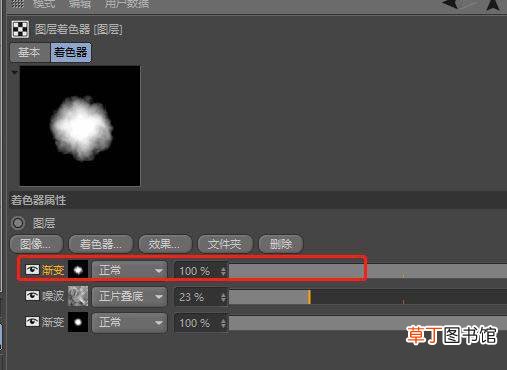Select the bottom 渐变 layer name
Screen dimensions: 507x370
[x=53, y=322]
